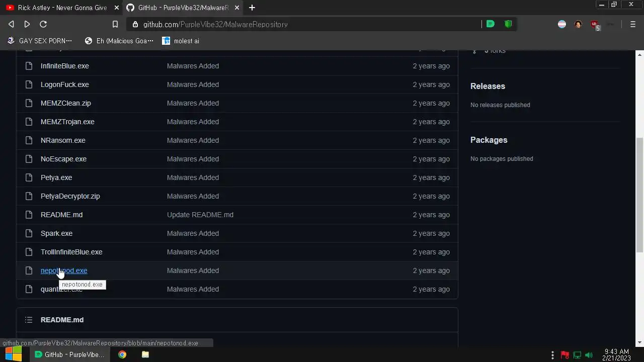Bookmark this page with the bookmark icon
644x362 pixels.
(x=115, y=24)
